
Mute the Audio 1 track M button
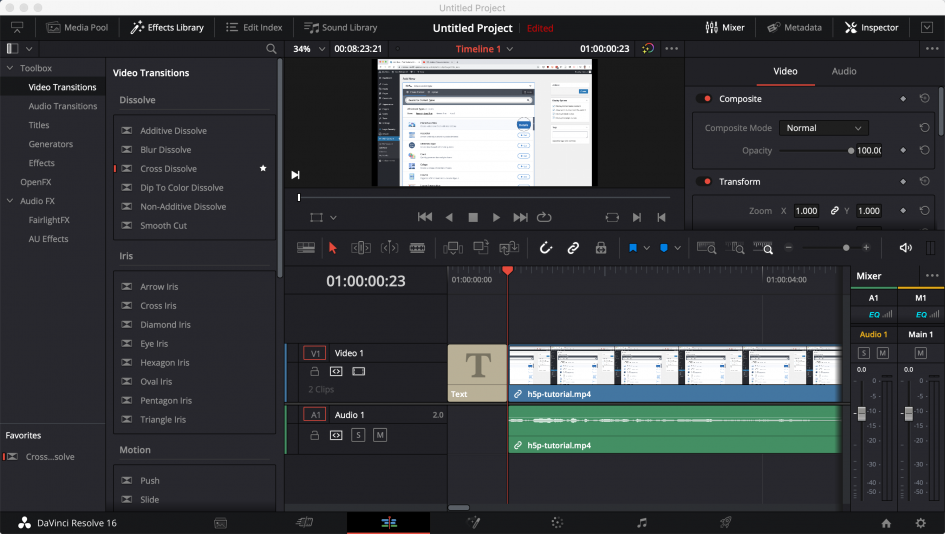pyautogui.click(x=380, y=435)
